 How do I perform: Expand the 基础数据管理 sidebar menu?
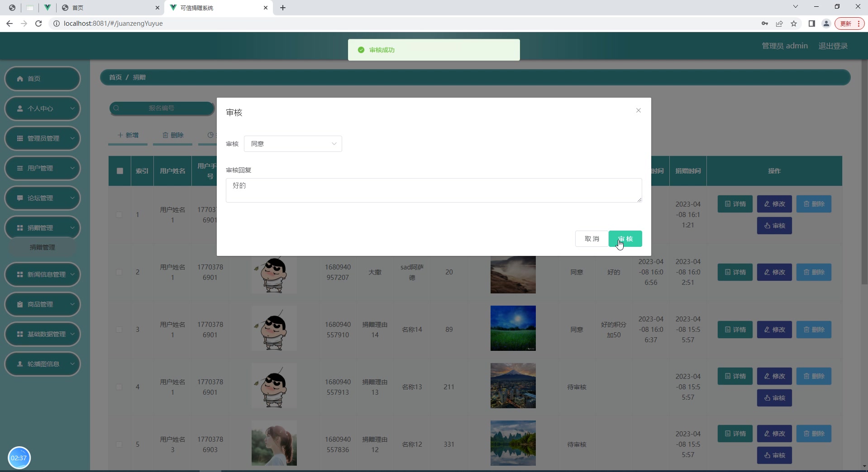point(43,334)
